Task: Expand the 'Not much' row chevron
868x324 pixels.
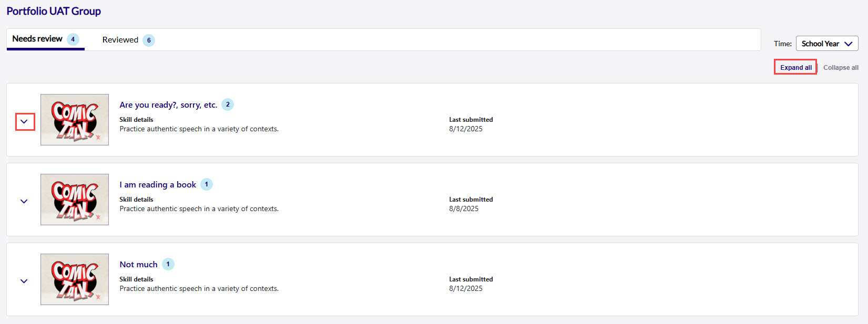Action: [x=24, y=281]
